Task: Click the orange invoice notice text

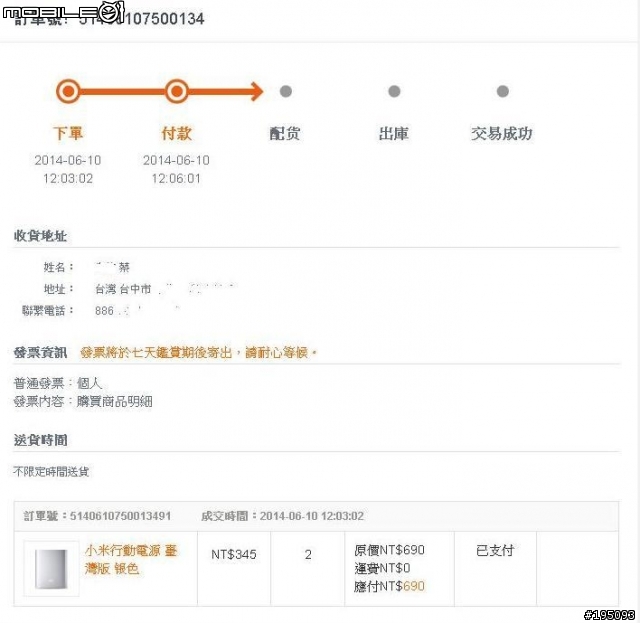Action: click(198, 353)
